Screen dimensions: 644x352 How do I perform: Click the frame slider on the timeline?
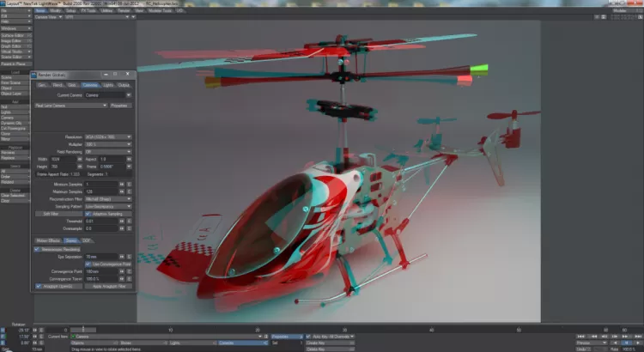tap(83, 330)
